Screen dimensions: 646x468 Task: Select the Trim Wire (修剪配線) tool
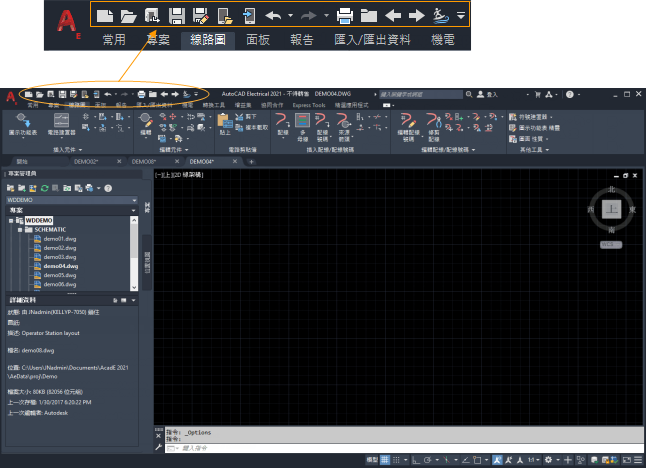434,127
